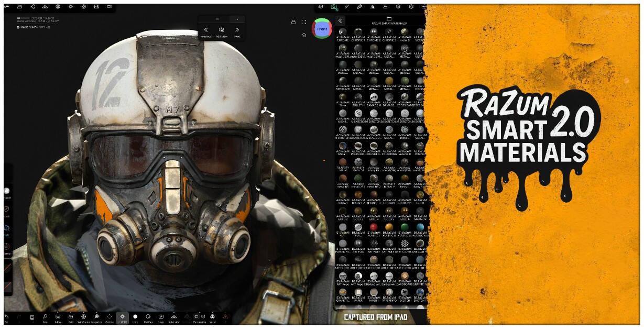The height and width of the screenshot is (330, 644).
Task: Open the Post Process aperture icon
Action: (x=84, y=7)
